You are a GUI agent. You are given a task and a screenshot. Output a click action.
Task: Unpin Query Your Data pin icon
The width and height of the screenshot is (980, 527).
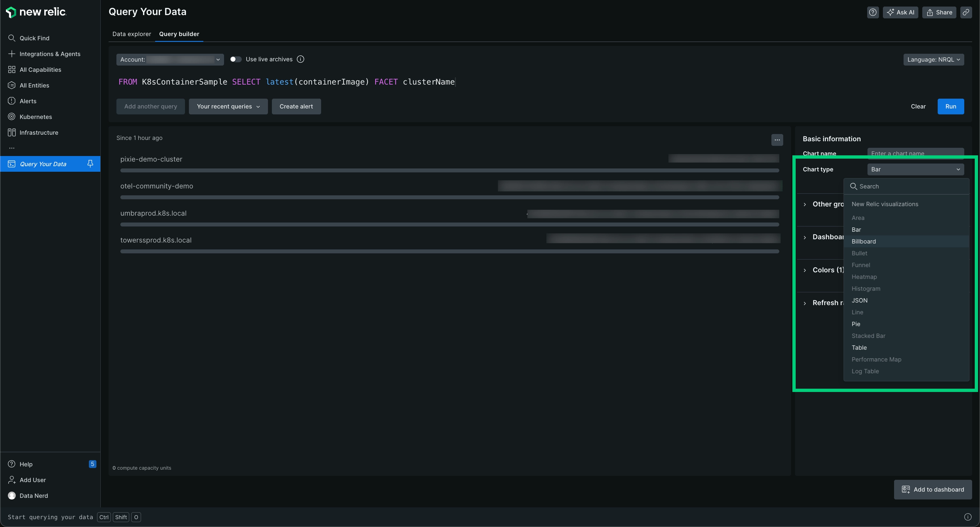tap(90, 164)
